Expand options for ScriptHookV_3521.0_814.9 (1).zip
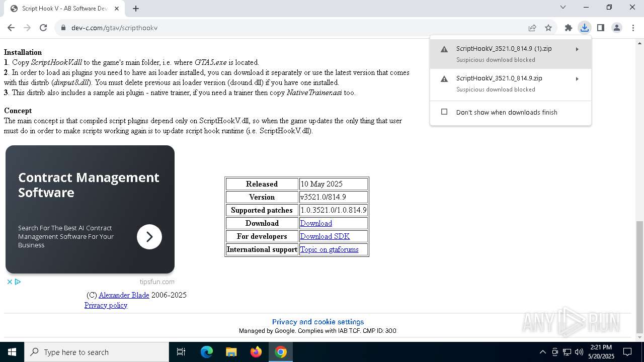The image size is (644, 362). pyautogui.click(x=577, y=49)
